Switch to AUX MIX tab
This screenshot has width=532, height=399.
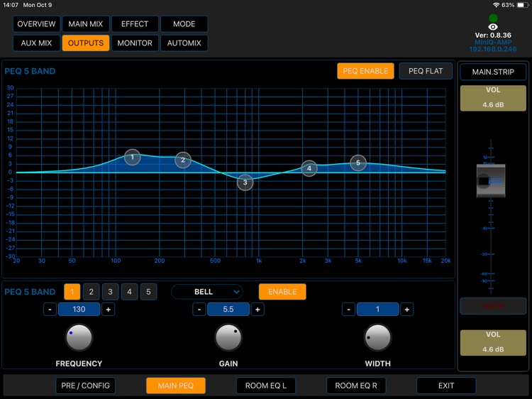coord(36,43)
